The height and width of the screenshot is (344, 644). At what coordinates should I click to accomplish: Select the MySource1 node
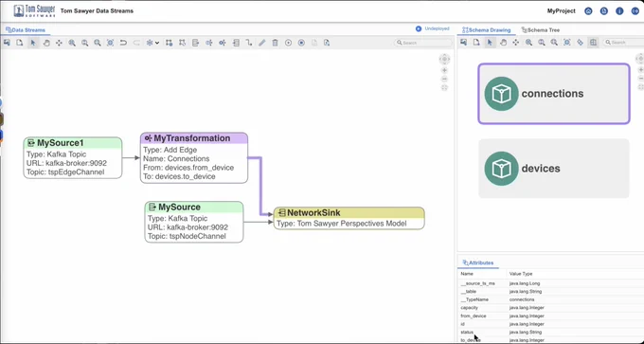[x=73, y=158]
